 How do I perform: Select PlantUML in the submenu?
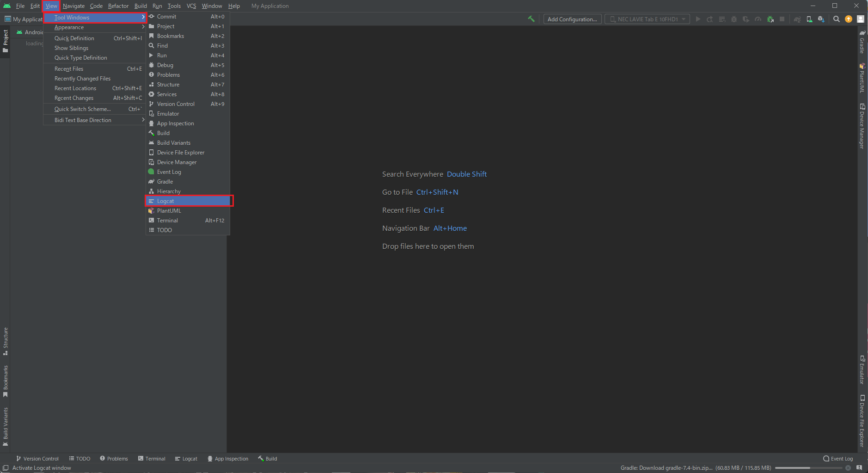coord(188,211)
